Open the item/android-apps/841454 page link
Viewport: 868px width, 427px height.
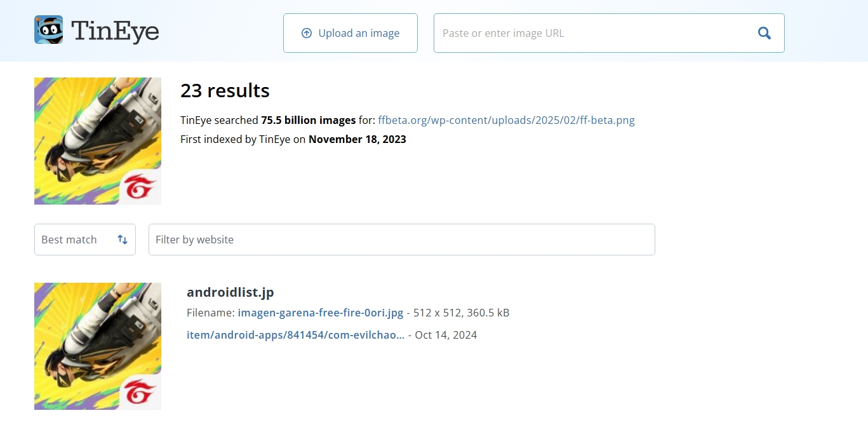pyautogui.click(x=295, y=335)
